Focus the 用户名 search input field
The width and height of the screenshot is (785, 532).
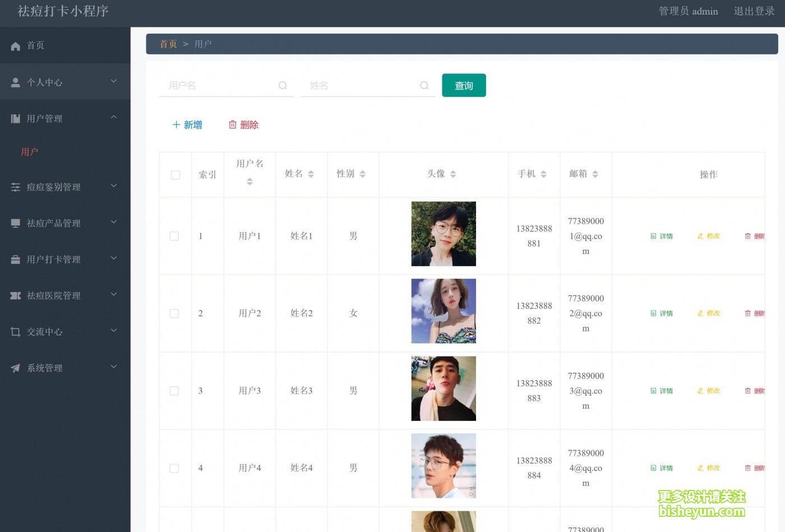coord(227,85)
